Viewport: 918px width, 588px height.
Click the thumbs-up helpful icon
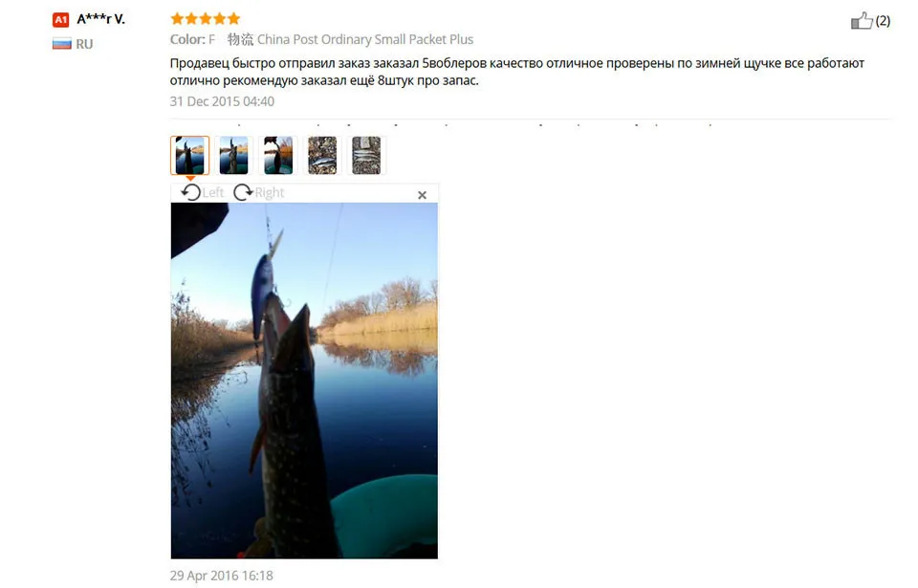[x=862, y=20]
